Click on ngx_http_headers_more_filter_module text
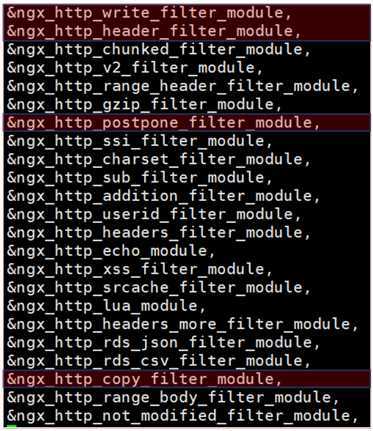The height and width of the screenshot is (431, 373). point(182,324)
